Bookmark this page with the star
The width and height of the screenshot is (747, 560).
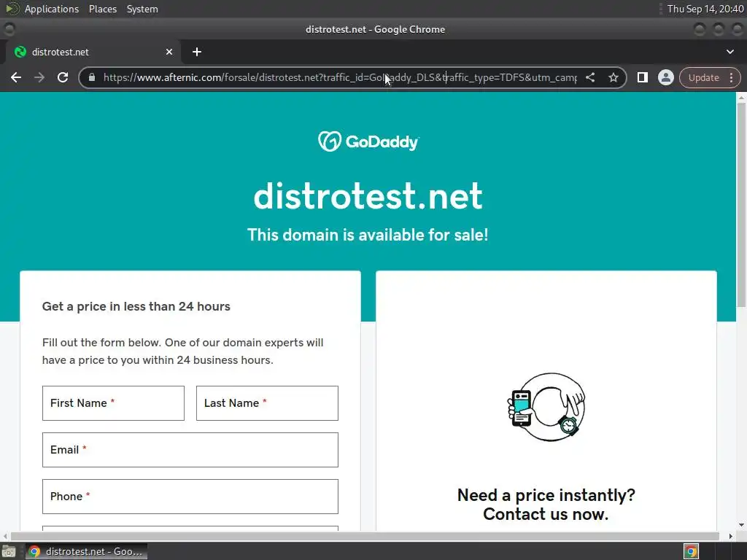(613, 77)
